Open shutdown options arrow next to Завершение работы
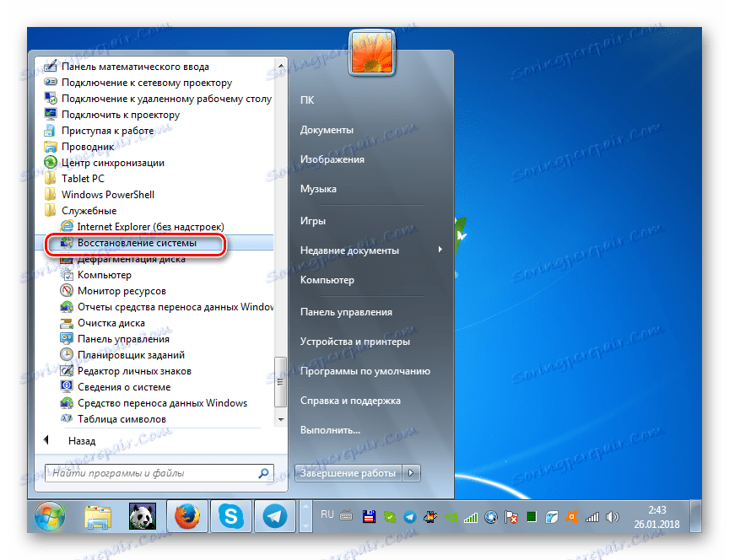Image resolution: width=729 pixels, height=560 pixels. coord(412,473)
